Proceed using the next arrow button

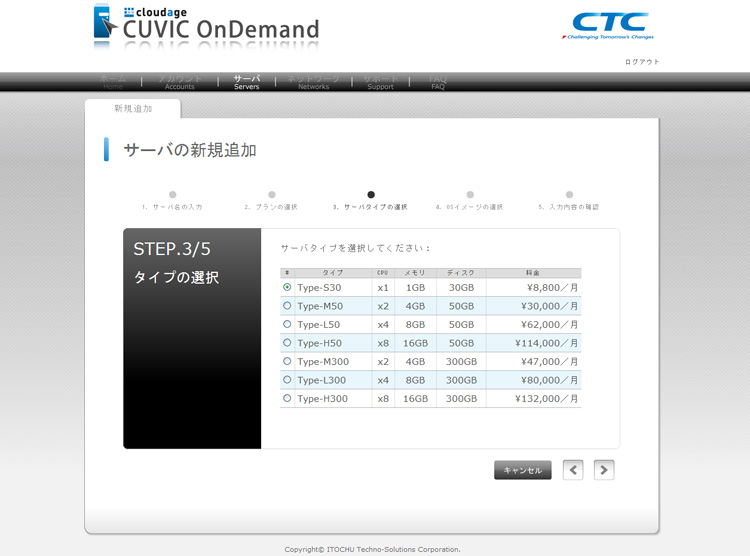603,470
